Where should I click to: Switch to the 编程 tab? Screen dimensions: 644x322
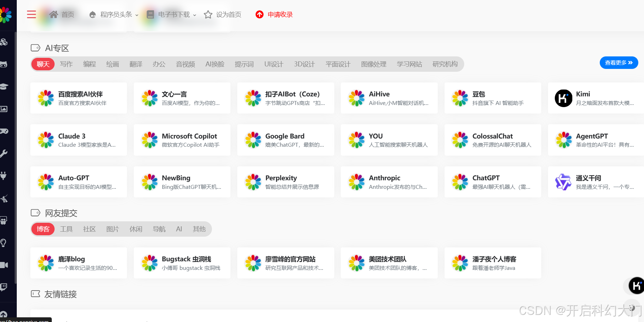90,64
